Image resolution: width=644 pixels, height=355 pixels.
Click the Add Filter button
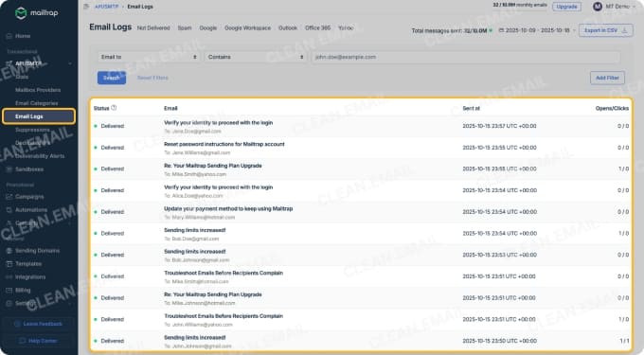607,78
